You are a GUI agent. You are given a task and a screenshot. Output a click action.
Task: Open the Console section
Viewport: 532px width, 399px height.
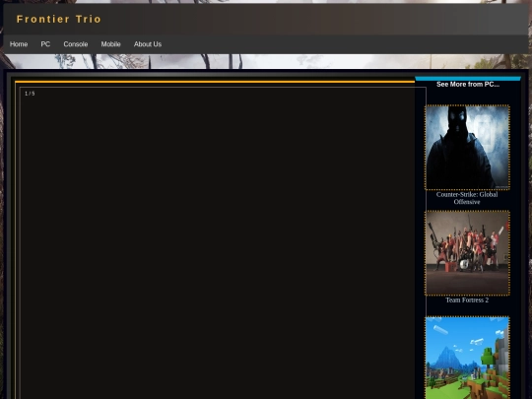[x=76, y=44]
